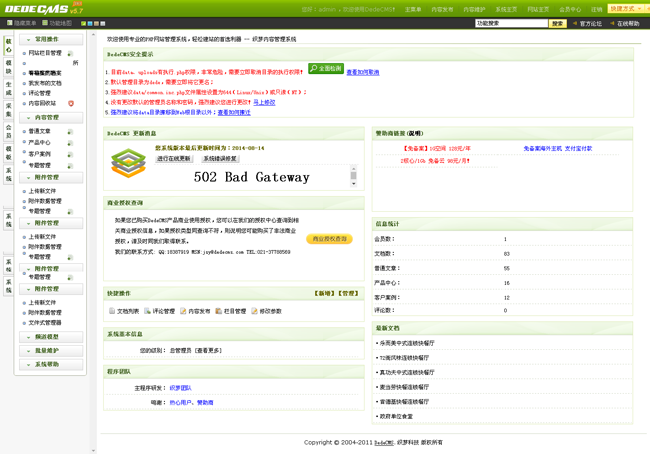Screen dimensions: 650x454
Task: Open 我发布的文档 in the sidebar
Action: 45,83
